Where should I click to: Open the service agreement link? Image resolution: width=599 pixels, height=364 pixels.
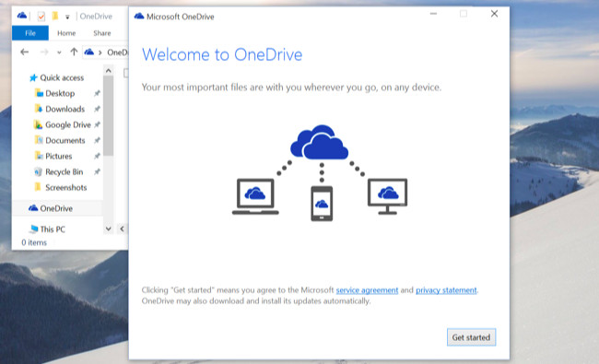pos(367,290)
